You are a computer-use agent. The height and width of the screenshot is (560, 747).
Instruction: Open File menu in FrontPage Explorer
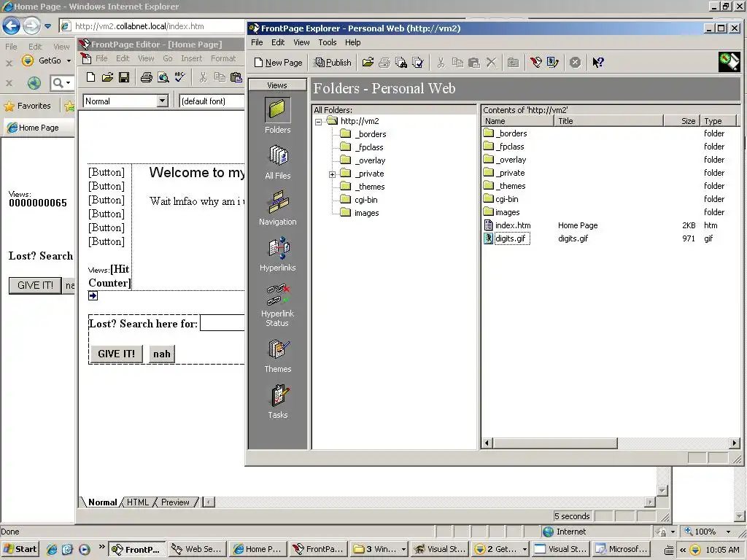(257, 42)
